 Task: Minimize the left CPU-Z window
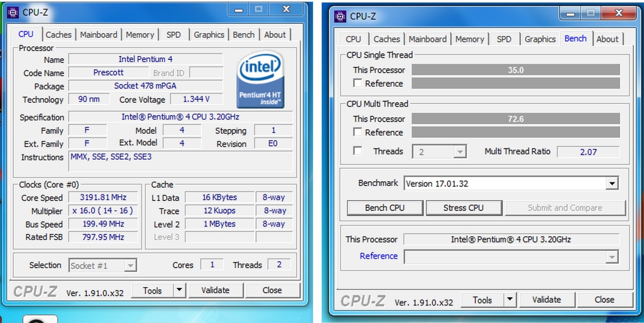pos(239,10)
